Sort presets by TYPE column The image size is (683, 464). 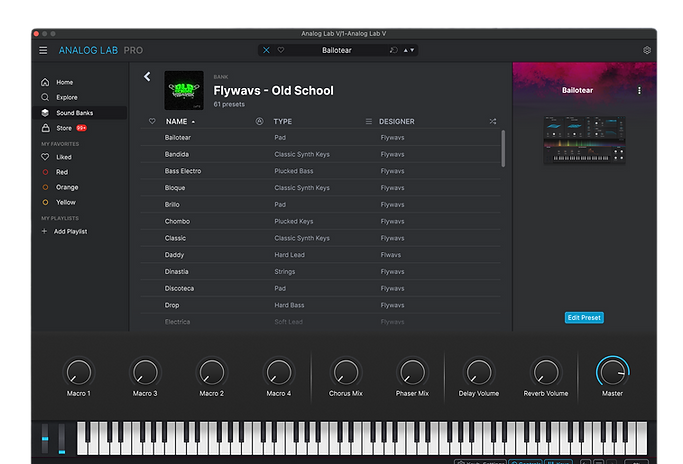pyautogui.click(x=283, y=121)
